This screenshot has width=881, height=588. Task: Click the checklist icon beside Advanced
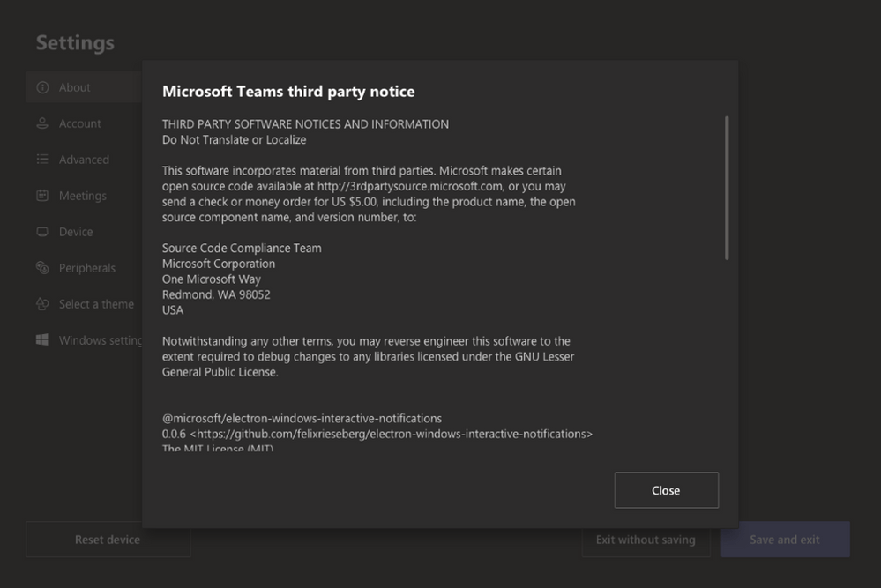[42, 160]
